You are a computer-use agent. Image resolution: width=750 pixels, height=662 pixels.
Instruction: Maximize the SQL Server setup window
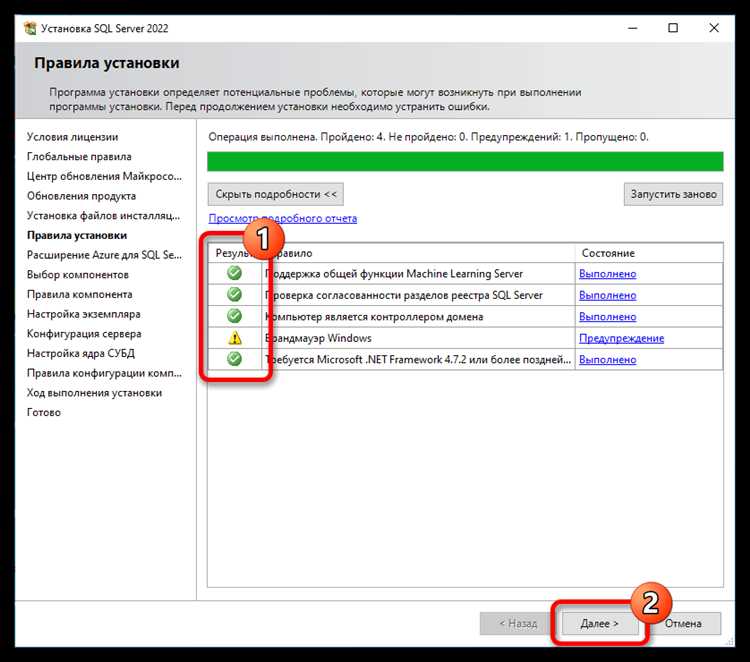(673, 28)
